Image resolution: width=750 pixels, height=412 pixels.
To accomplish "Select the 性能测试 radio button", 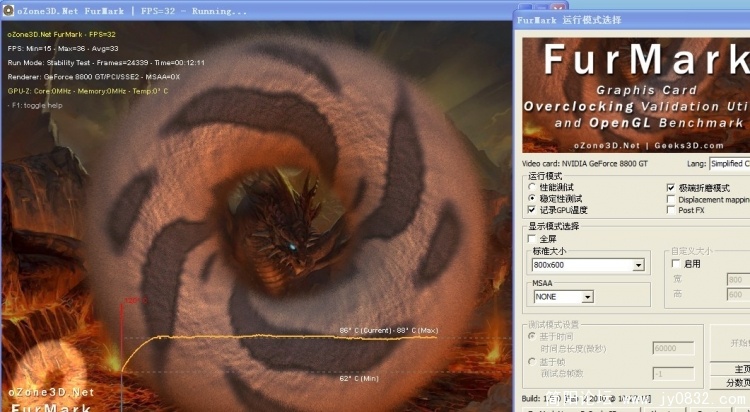I will (x=532, y=187).
